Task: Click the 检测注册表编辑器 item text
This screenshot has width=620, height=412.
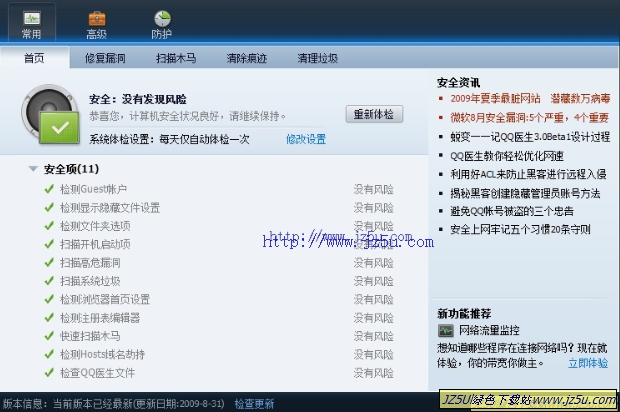Action: pyautogui.click(x=100, y=318)
